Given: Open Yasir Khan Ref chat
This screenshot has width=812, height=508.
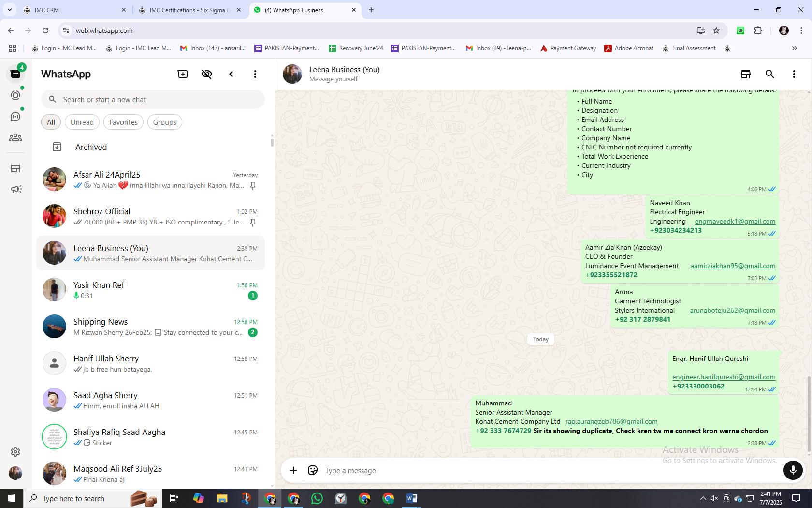Looking at the screenshot, I should pyautogui.click(x=151, y=290).
